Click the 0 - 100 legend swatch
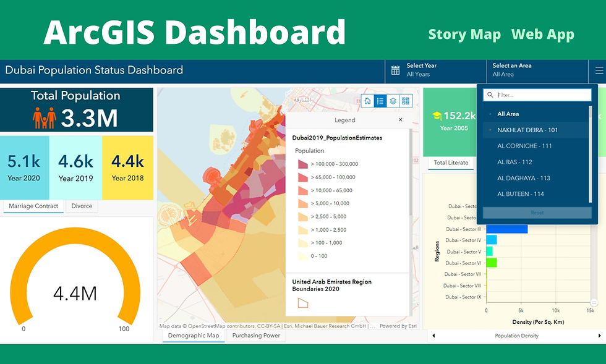The width and height of the screenshot is (606, 364). point(303,256)
